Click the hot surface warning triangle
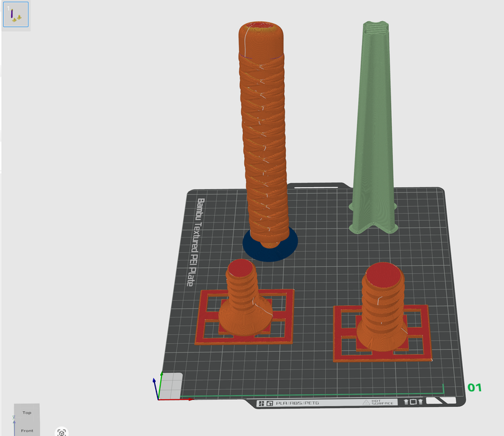This screenshot has height=436, width=504. click(x=366, y=402)
